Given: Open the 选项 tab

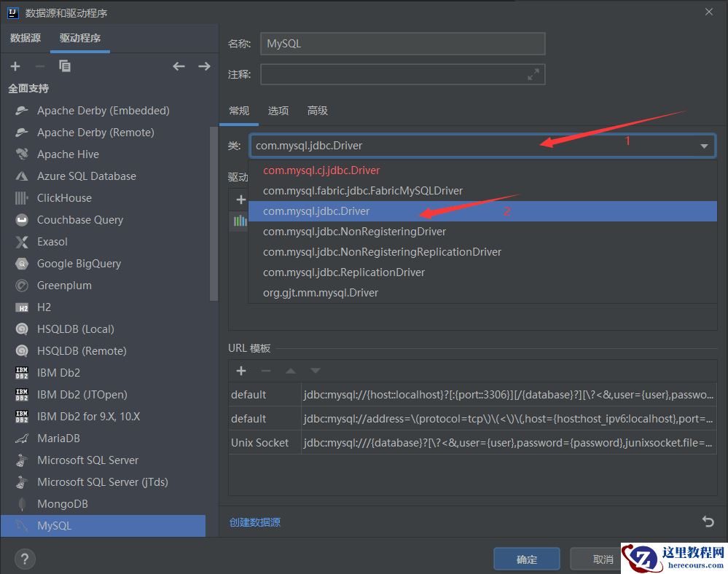Looking at the screenshot, I should (x=278, y=110).
